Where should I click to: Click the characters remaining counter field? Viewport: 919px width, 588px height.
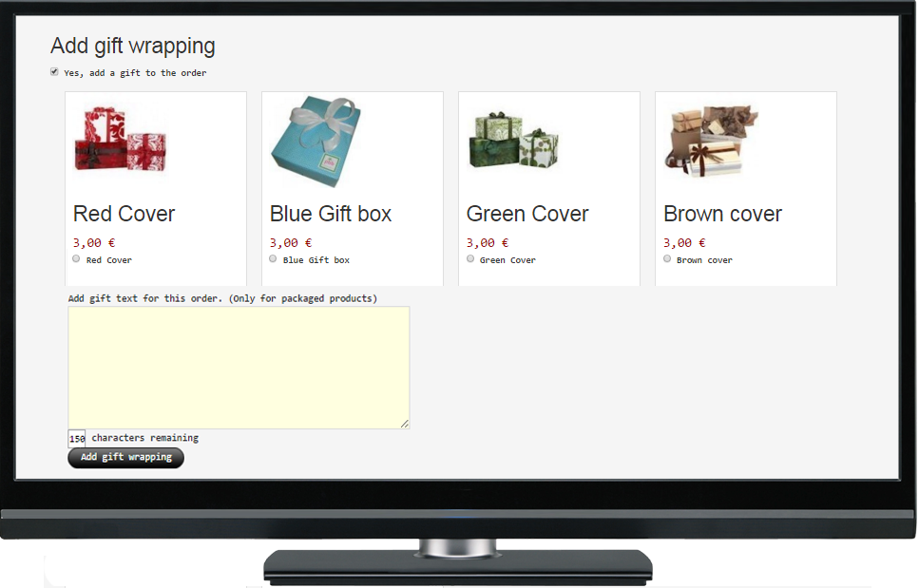point(77,438)
